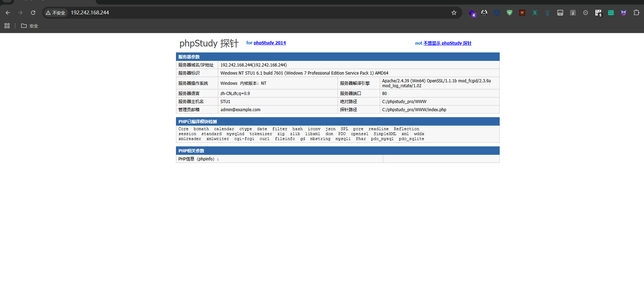Viewport: 644px width, 304px height.
Task: Click the mysqlnd module name
Action: (x=235, y=134)
